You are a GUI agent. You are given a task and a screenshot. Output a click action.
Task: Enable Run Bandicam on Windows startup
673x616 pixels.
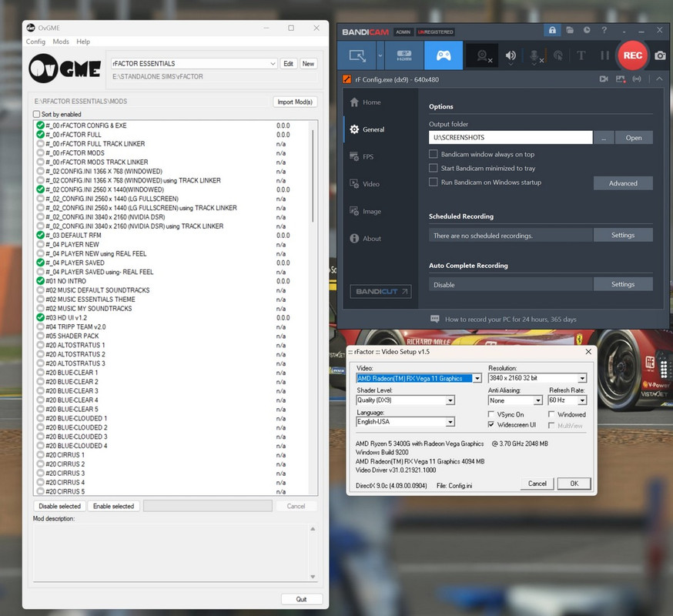coord(434,182)
